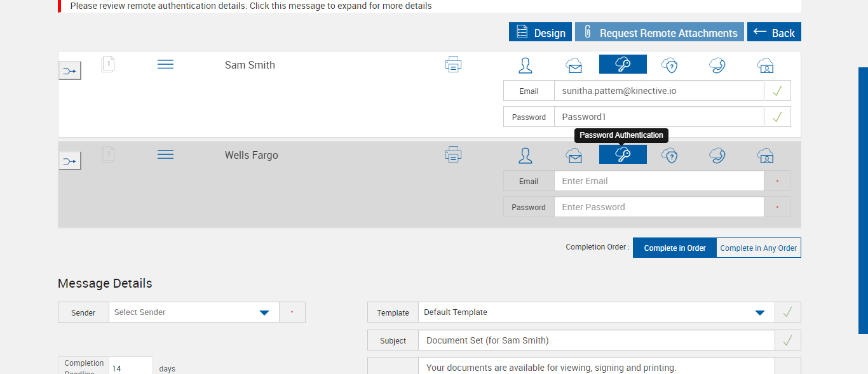Viewport: 868px width, 374px height.
Task: Focus the Wells Fargo Enter Password field
Action: pyautogui.click(x=658, y=207)
